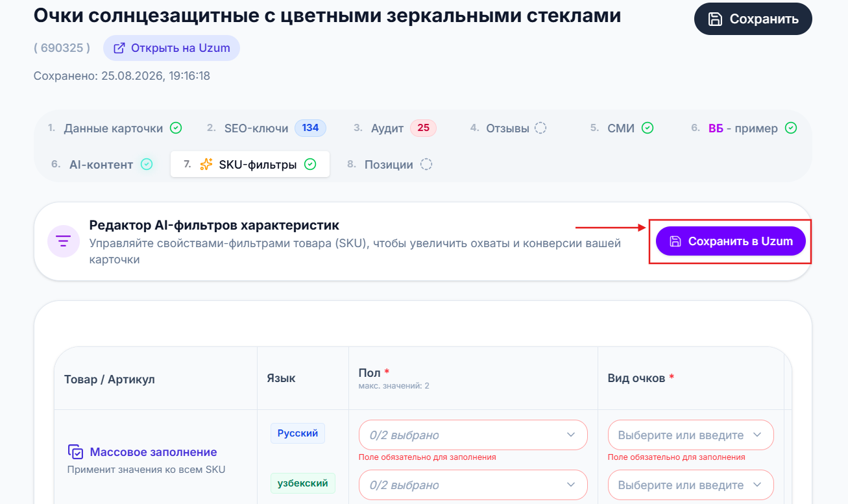
Task: Open the Открыть на Uzum link
Action: tap(171, 48)
